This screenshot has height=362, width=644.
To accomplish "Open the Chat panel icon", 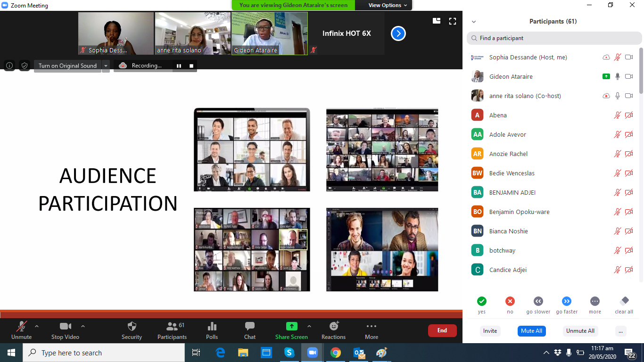I will pos(250,326).
